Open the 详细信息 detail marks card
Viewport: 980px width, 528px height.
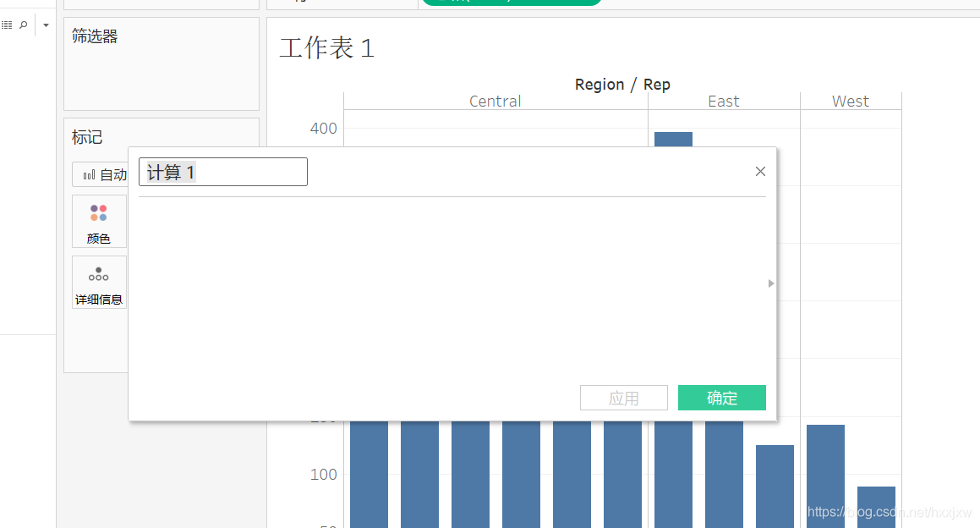99,282
